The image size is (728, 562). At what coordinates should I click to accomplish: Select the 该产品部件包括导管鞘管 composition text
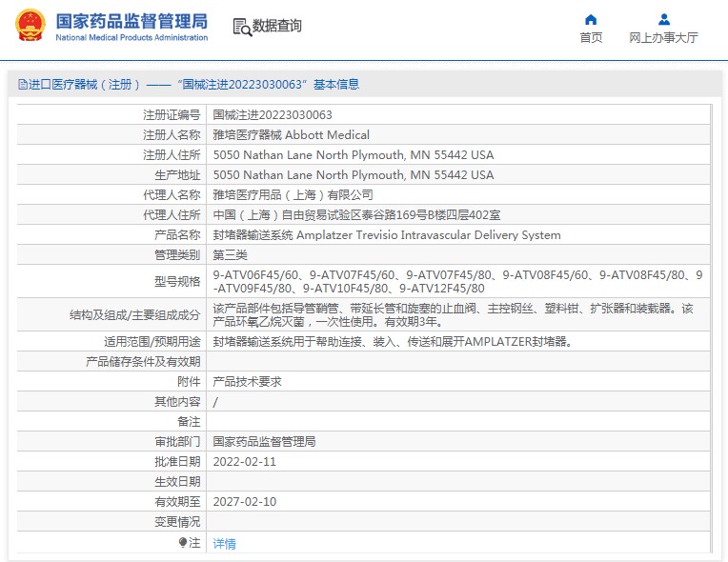454,314
